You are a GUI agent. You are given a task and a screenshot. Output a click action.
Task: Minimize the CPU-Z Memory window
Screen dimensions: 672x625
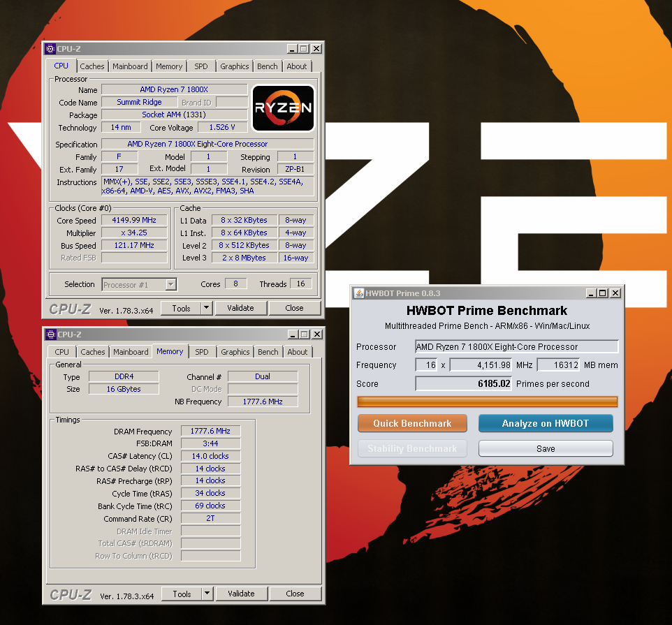pyautogui.click(x=293, y=334)
